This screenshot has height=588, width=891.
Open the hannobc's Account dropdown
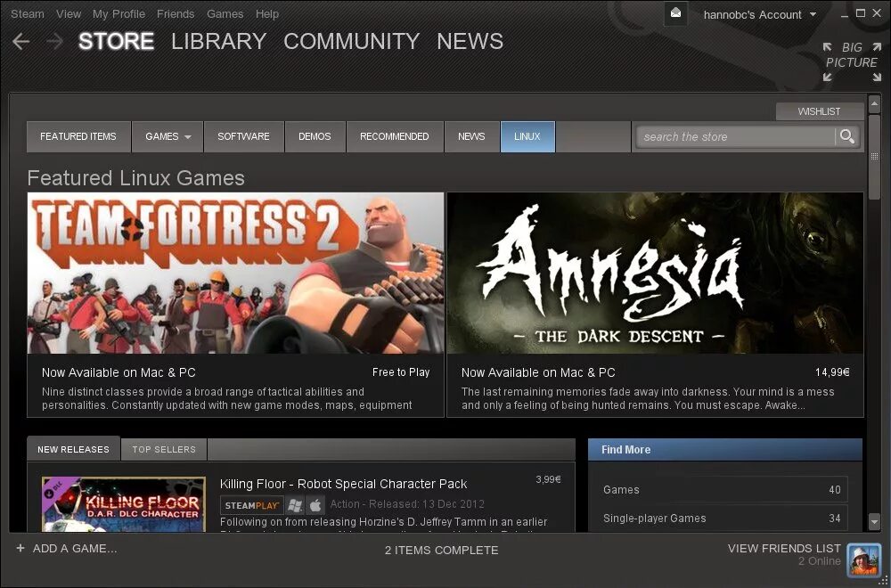pos(760,15)
